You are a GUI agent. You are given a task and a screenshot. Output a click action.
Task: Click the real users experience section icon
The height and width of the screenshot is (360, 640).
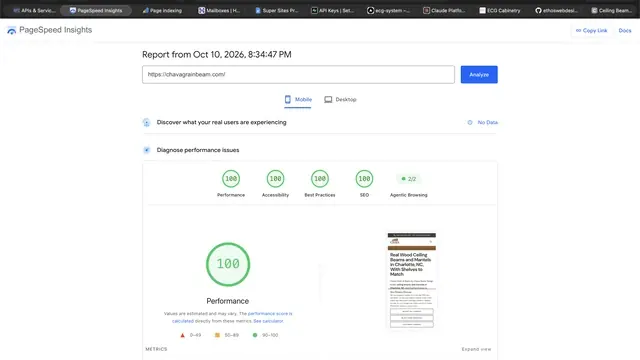[x=147, y=122]
